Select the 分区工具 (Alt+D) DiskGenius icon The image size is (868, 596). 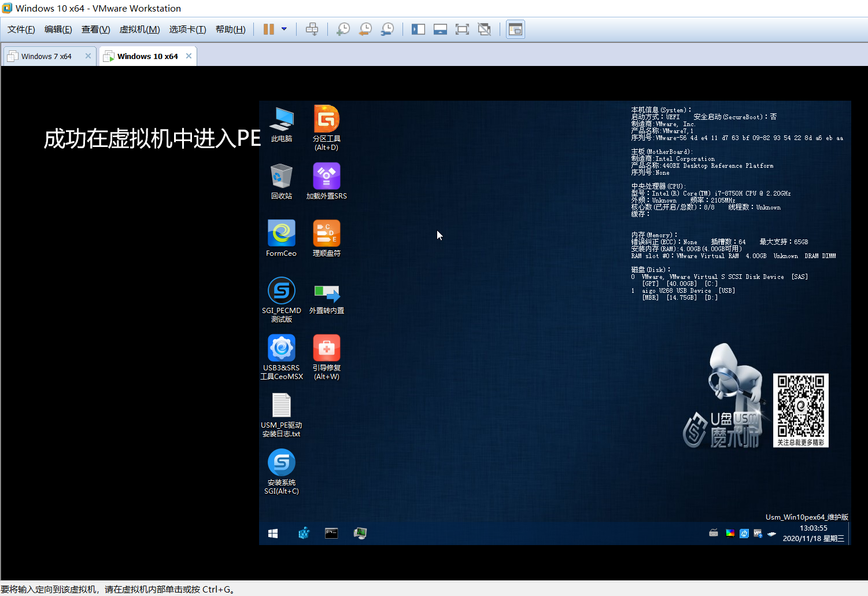327,128
